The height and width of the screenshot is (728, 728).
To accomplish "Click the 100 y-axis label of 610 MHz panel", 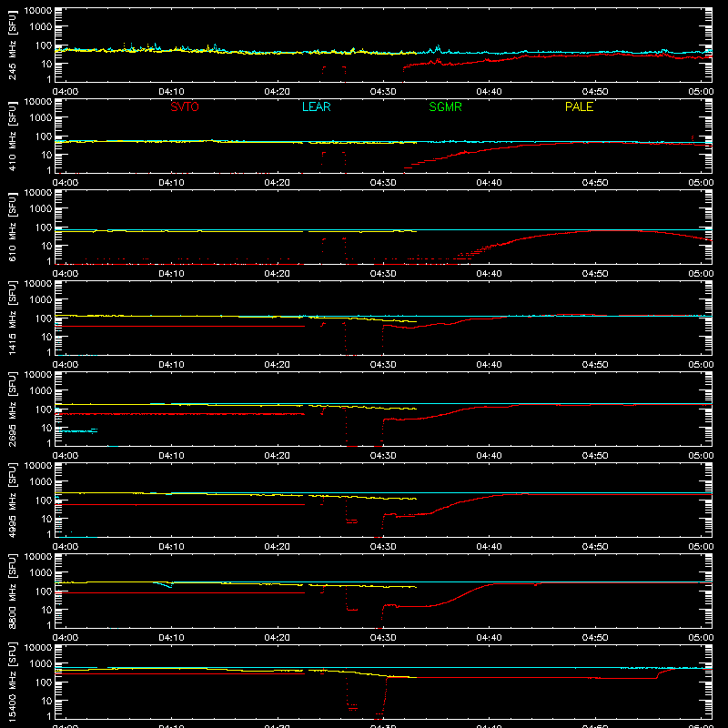I will pyautogui.click(x=44, y=227).
